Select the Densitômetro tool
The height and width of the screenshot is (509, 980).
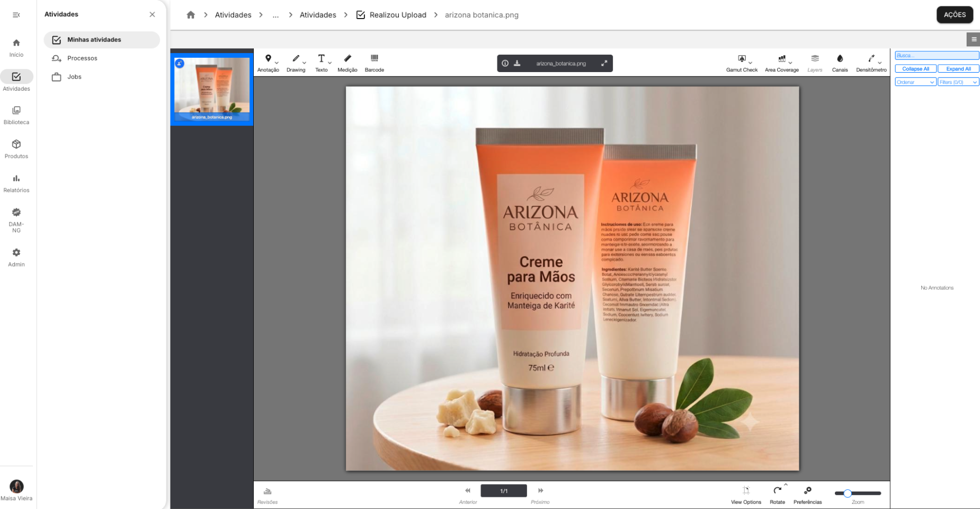click(871, 63)
